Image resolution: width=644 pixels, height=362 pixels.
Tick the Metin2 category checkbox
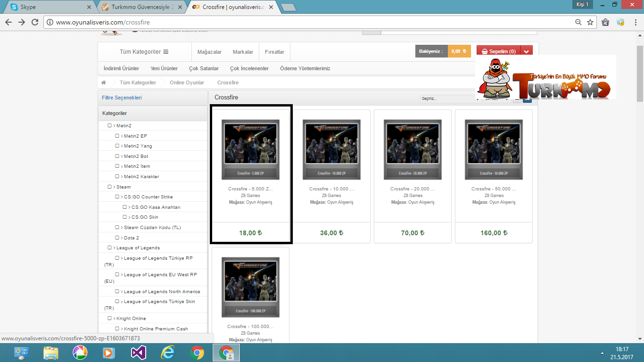[x=110, y=125]
